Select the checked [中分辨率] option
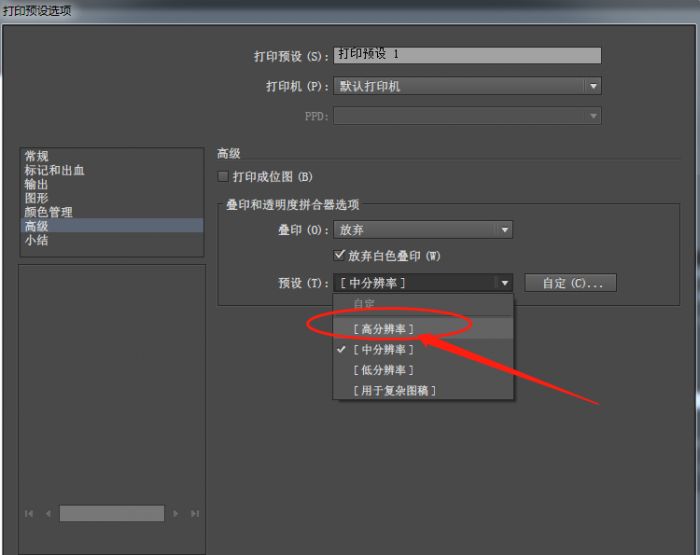The height and width of the screenshot is (555, 700). (383, 350)
